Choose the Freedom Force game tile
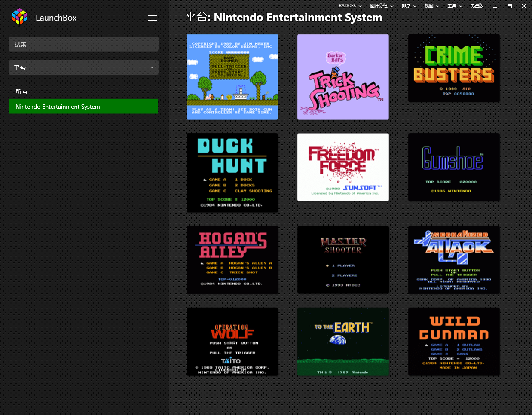Screen dimensions: 532x415 click(x=343, y=167)
